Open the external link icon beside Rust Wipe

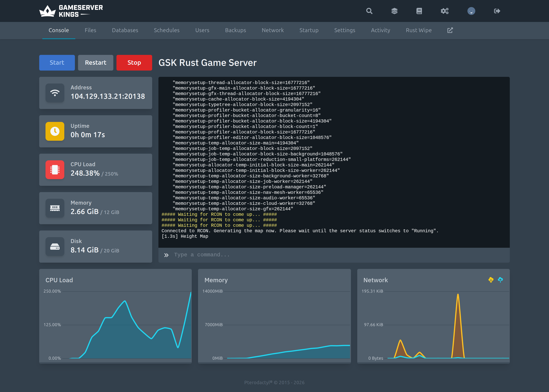pos(450,30)
